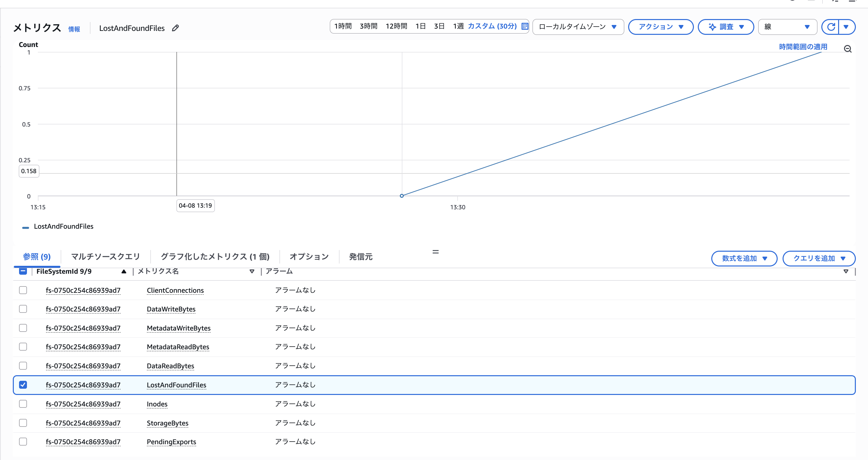Click the sort arrow on the FileSystemId column
Image resolution: width=868 pixels, height=460 pixels.
coord(124,271)
